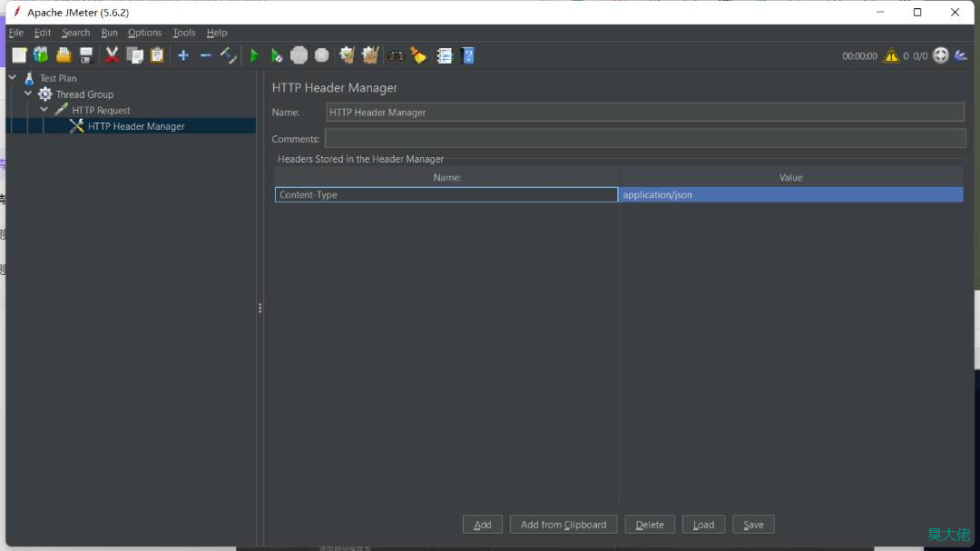Viewport: 980px width, 551px height.
Task: Click the Save headers button
Action: [x=754, y=525]
